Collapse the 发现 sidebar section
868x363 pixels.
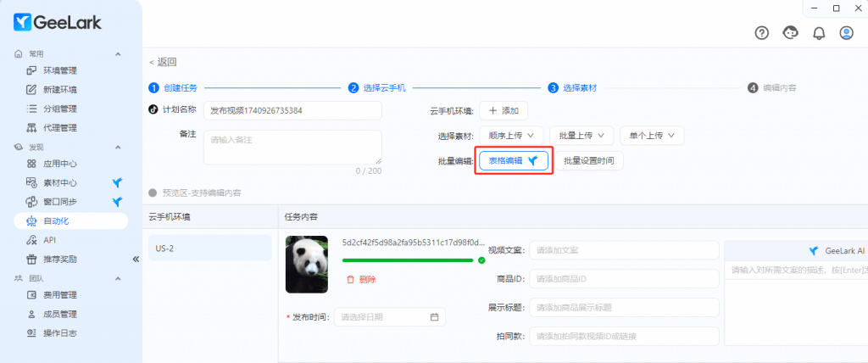pyautogui.click(x=118, y=147)
